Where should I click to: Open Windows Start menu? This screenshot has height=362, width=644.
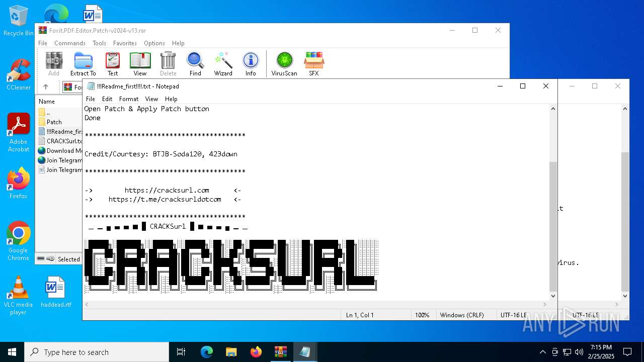tap(12, 352)
